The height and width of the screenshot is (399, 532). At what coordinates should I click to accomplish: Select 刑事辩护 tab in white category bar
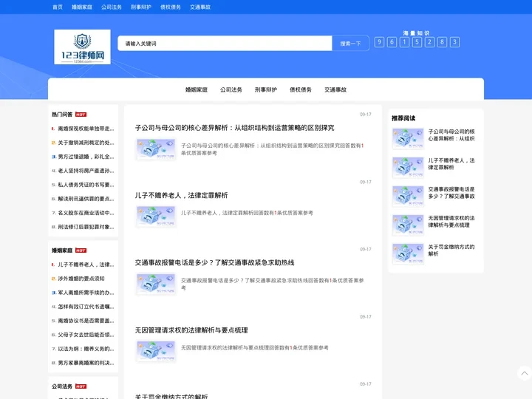266,90
